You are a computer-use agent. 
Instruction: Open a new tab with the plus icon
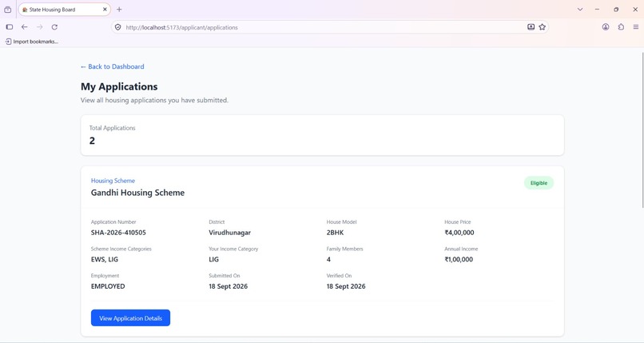[119, 10]
